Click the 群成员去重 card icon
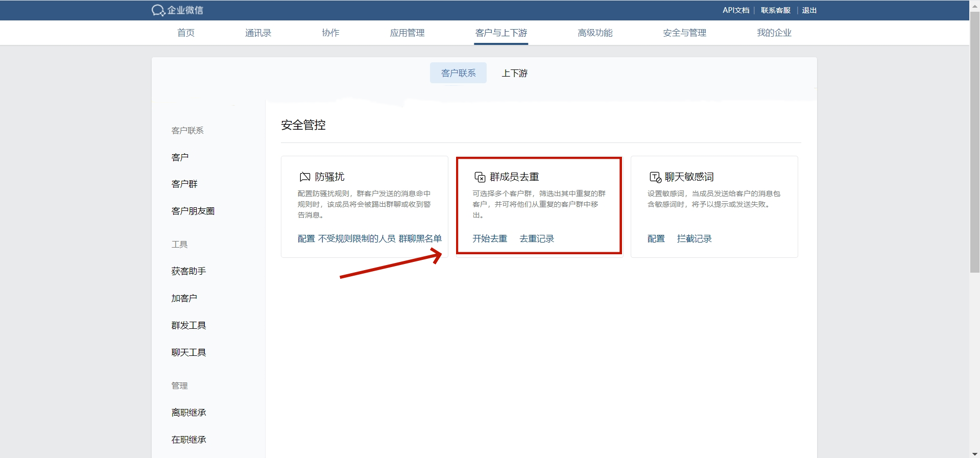The image size is (980, 458). click(x=480, y=177)
